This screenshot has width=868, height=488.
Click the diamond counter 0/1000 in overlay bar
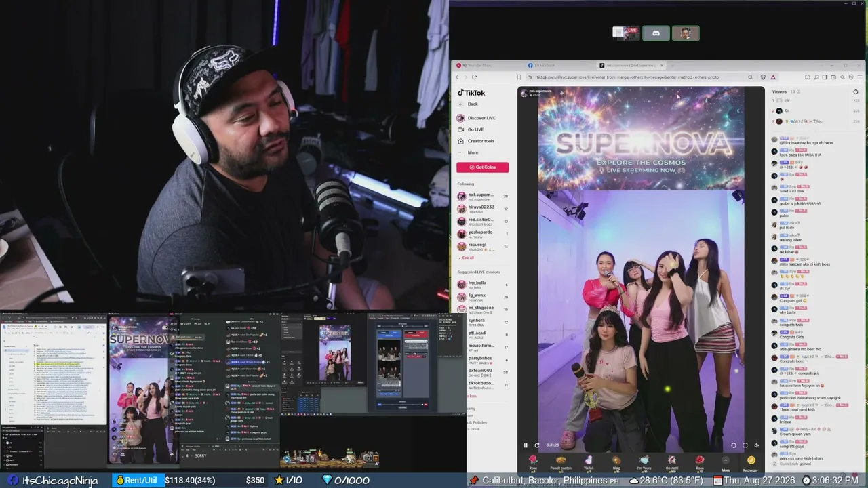point(347,480)
